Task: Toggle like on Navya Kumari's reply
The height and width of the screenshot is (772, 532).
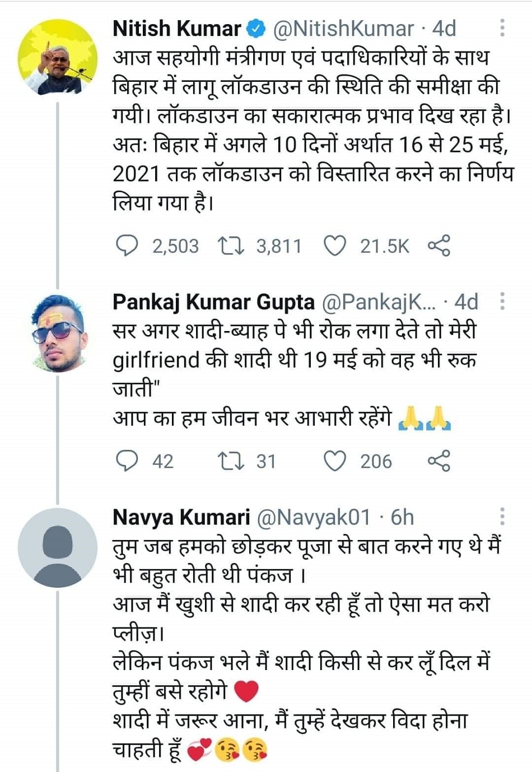Action: pos(337,768)
